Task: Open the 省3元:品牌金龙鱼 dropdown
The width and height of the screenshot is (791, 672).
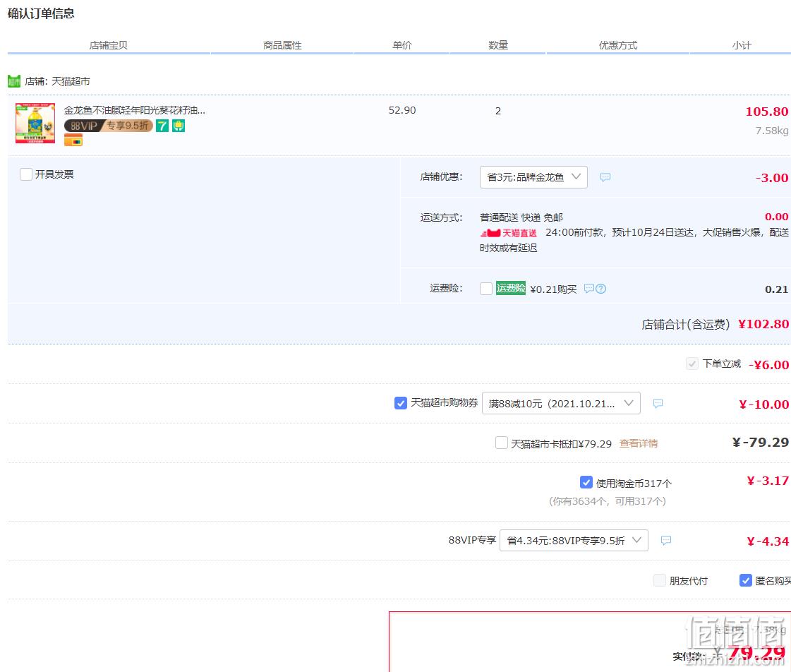Action: [533, 177]
